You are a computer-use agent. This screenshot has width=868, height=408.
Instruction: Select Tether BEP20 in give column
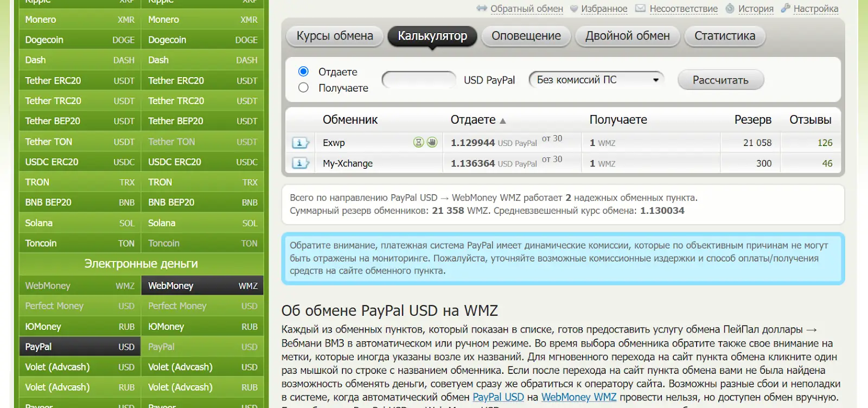point(80,121)
